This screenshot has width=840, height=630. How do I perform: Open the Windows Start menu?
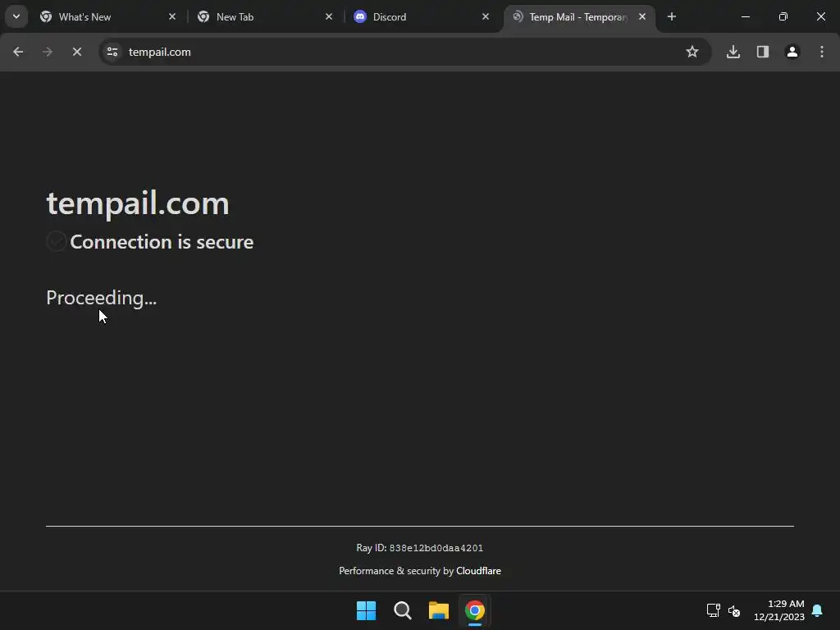[367, 610]
